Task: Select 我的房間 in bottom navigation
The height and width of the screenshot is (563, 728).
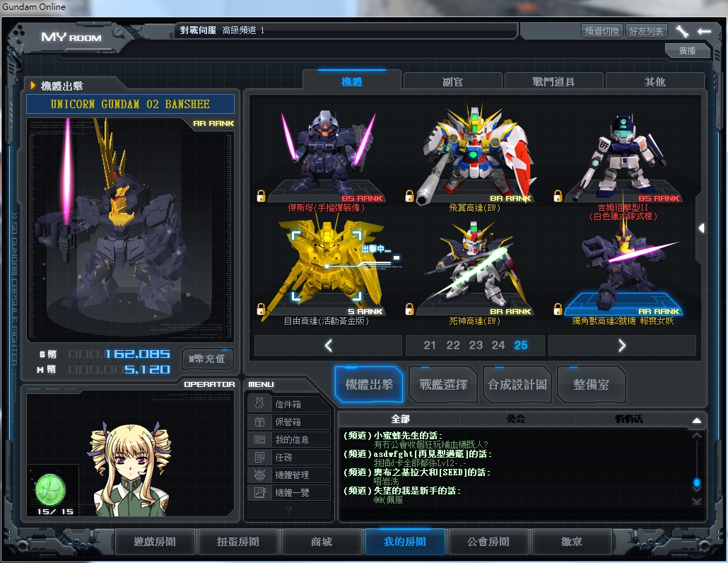Action: 405,542
